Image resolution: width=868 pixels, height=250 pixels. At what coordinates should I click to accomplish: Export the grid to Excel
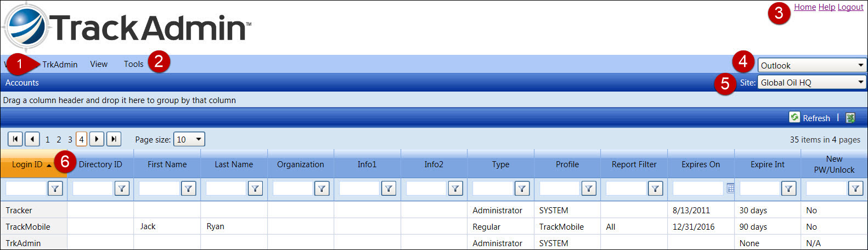pos(850,118)
